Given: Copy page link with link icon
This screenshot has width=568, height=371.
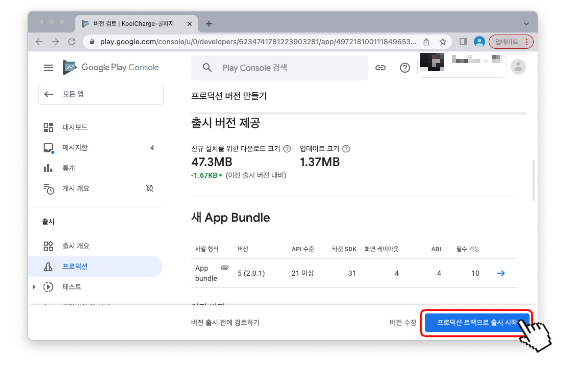Looking at the screenshot, I should point(380,67).
